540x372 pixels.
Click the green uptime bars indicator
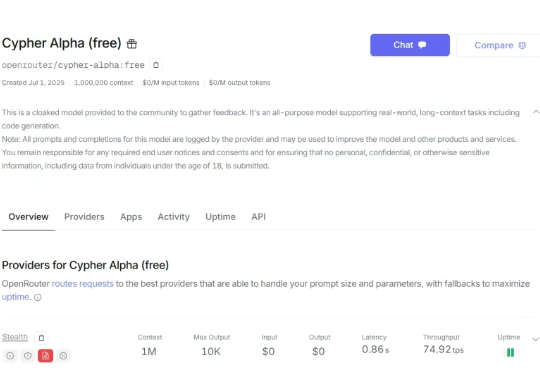(x=510, y=352)
